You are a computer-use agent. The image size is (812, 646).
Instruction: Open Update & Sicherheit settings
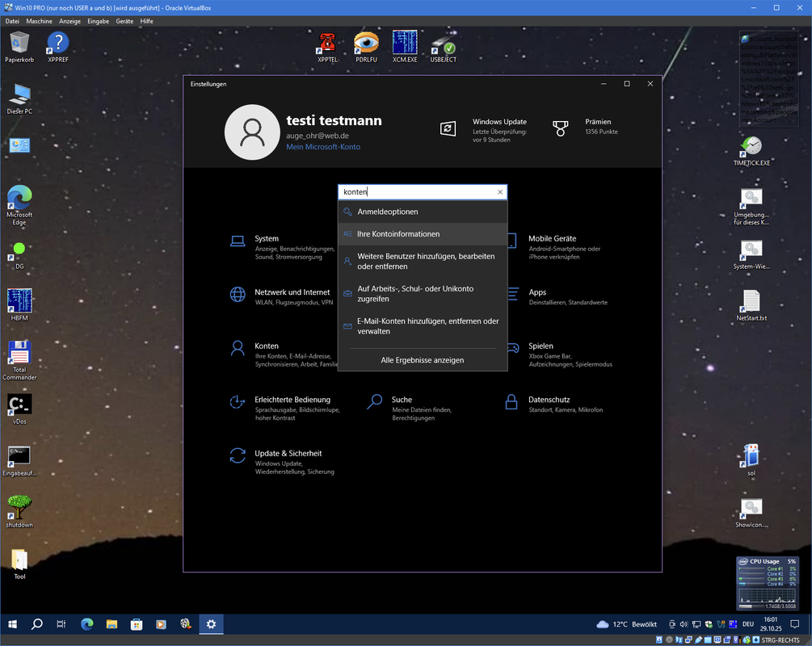(x=283, y=462)
